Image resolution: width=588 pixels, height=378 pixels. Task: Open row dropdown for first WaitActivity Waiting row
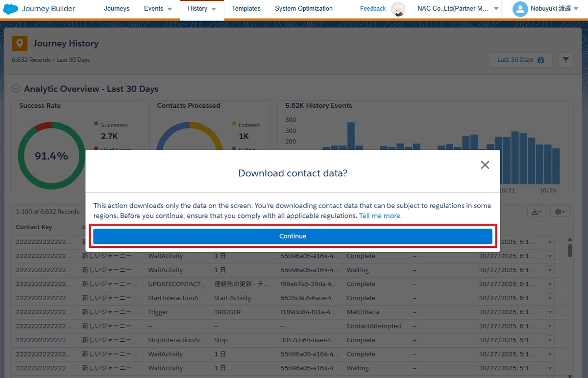tap(549, 270)
